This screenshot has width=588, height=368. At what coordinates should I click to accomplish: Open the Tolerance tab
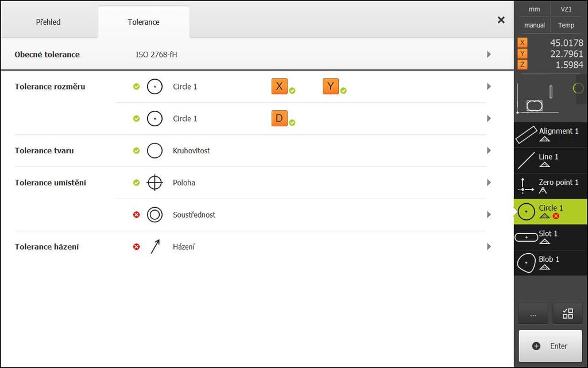(x=144, y=22)
